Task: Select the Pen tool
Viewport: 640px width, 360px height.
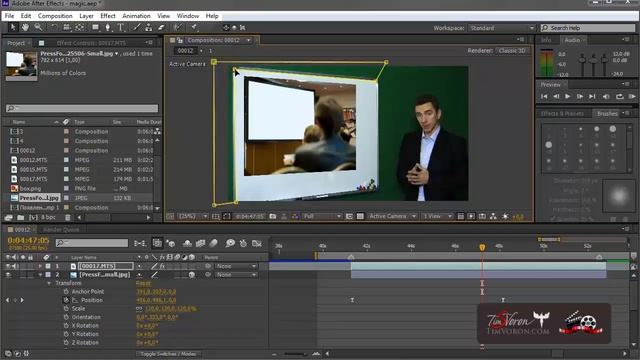Action: (108, 27)
